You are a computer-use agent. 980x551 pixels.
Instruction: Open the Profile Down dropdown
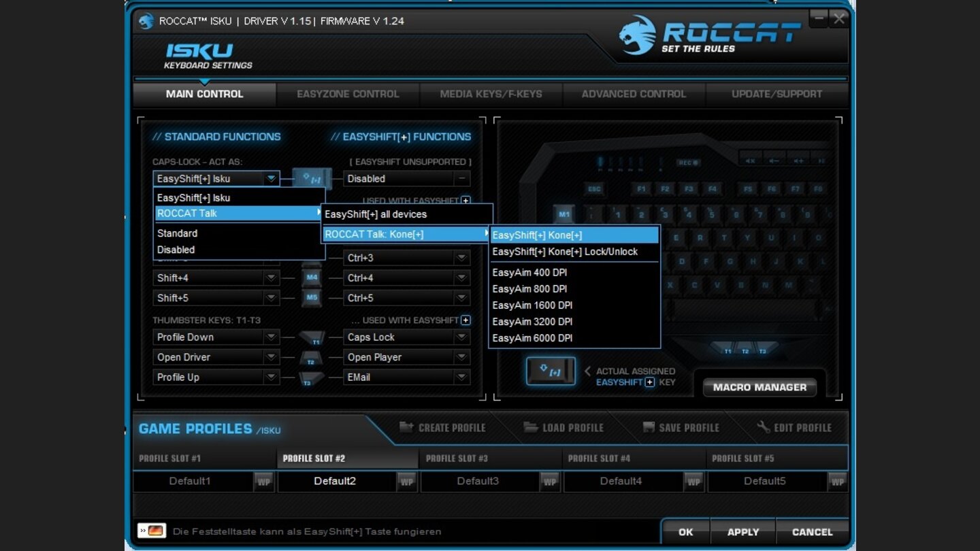click(216, 337)
